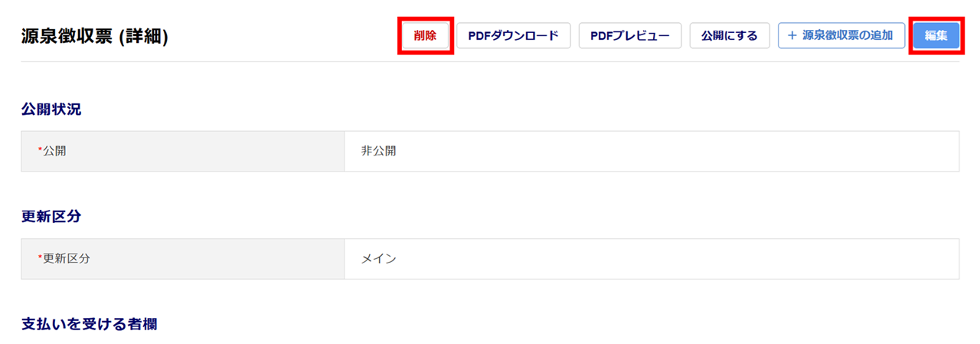Screen dimensions: 980x344
Task: Download the PDF via PDFダウンロード
Action: click(514, 36)
